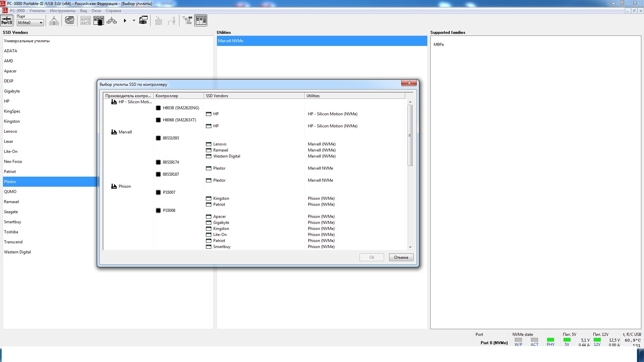Select controller H8068 (SM2263XT)

tap(179, 120)
